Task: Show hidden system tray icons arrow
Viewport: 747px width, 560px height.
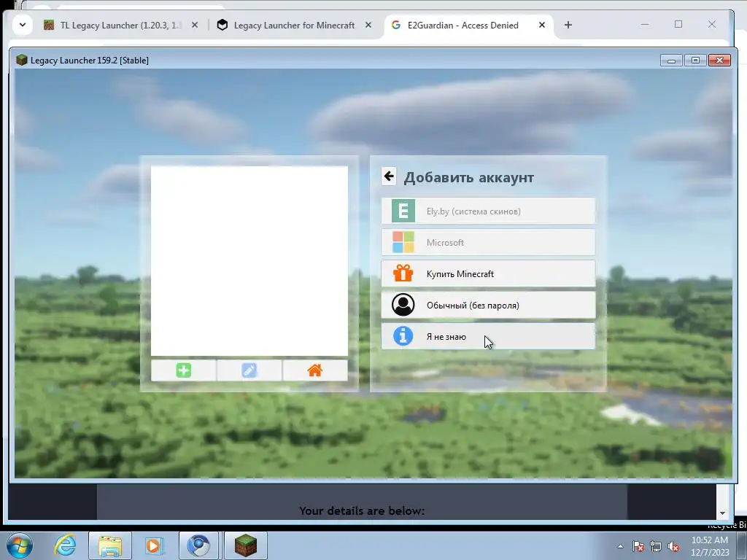Action: 620,546
